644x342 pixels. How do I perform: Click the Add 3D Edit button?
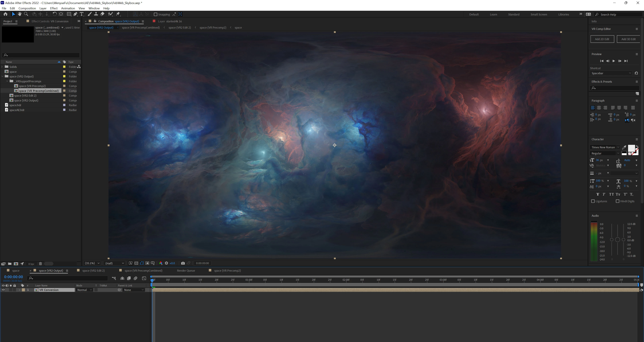pos(628,39)
